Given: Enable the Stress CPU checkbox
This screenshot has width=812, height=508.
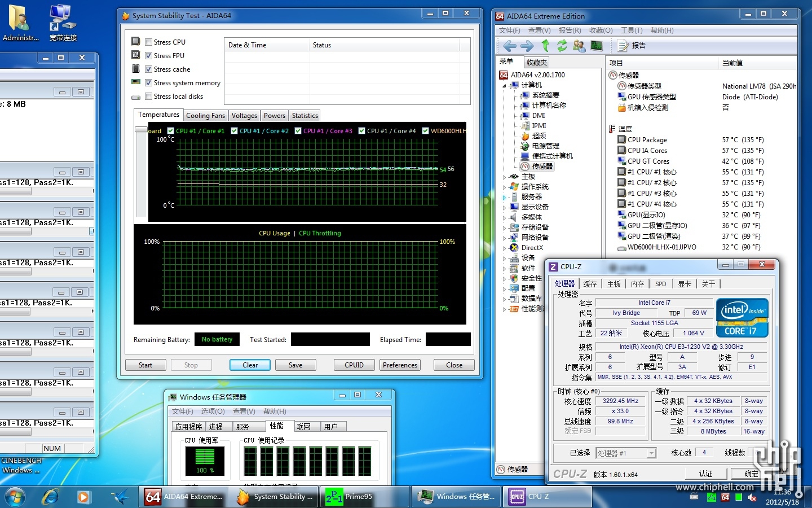Looking at the screenshot, I should point(149,42).
